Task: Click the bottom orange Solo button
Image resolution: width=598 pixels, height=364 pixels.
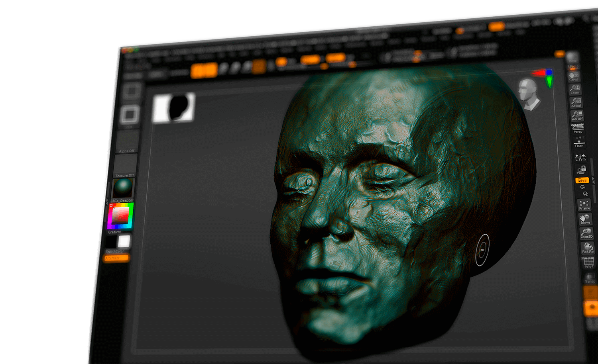Action: [591, 308]
